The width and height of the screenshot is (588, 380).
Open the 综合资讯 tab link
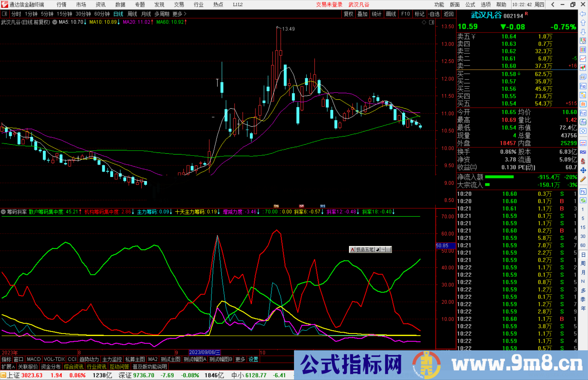tap(73, 367)
